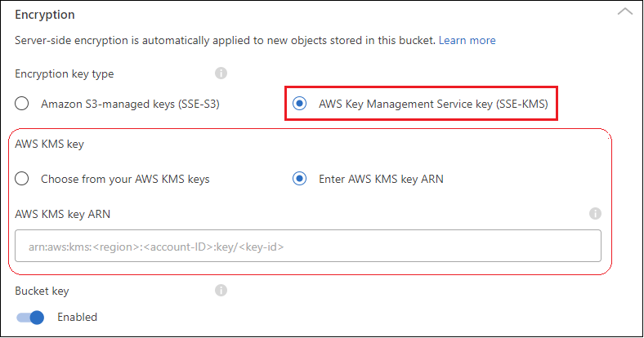This screenshot has height=338, width=644.
Task: Click info icon beside Bucket key
Action: (221, 290)
